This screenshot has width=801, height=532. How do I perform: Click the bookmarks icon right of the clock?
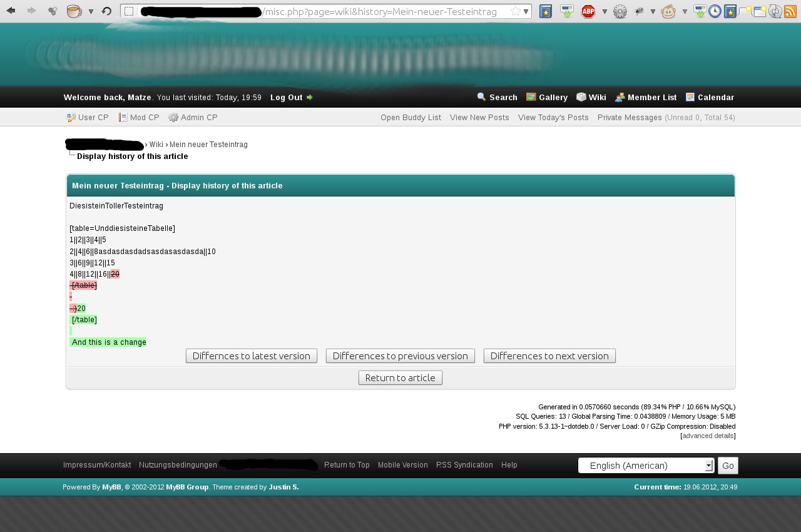pos(730,11)
